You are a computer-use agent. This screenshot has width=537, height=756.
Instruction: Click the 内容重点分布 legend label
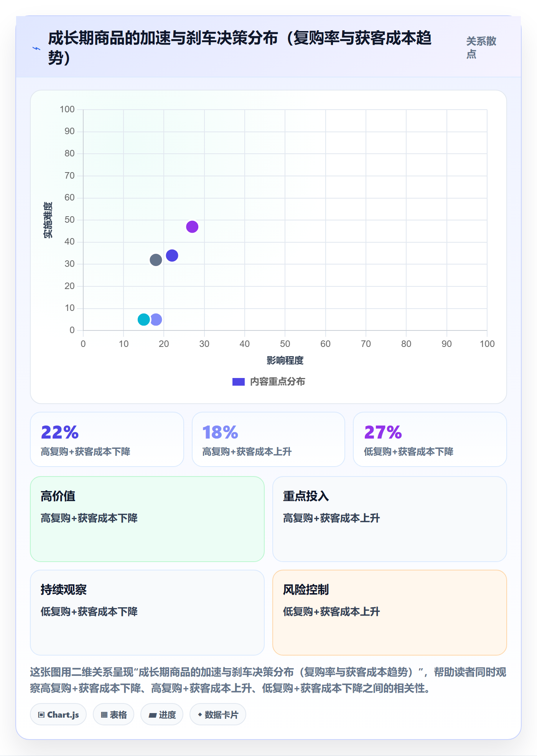click(277, 382)
